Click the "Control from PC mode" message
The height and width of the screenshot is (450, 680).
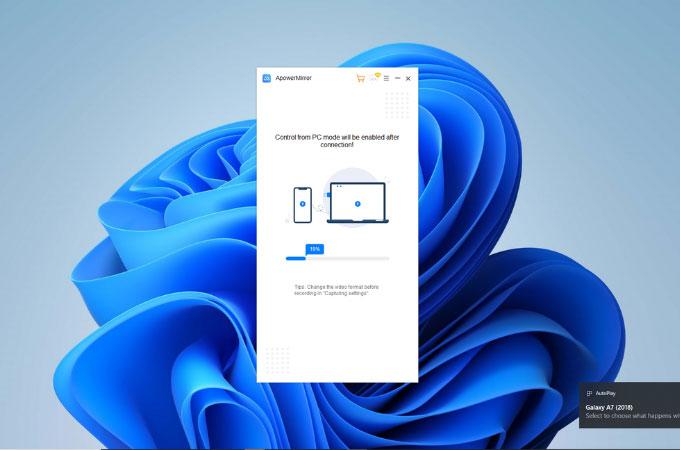tap(337, 141)
